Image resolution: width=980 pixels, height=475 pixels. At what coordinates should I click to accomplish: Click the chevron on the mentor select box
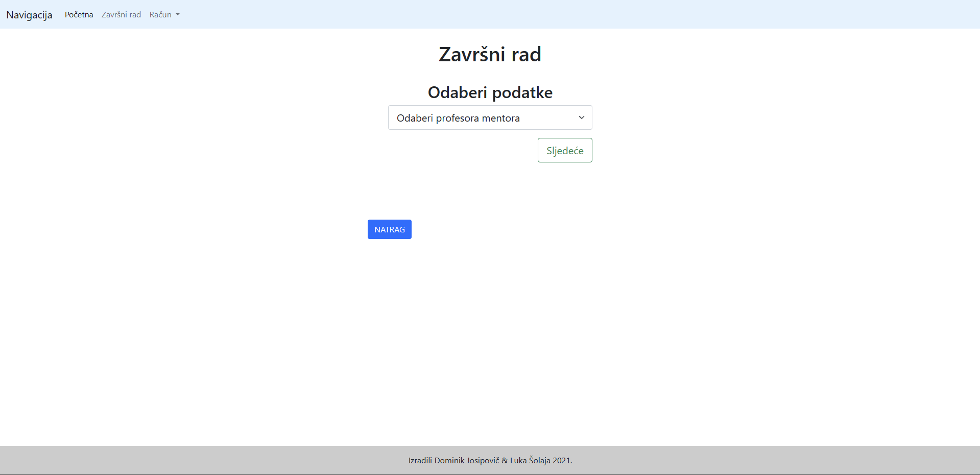pos(581,117)
